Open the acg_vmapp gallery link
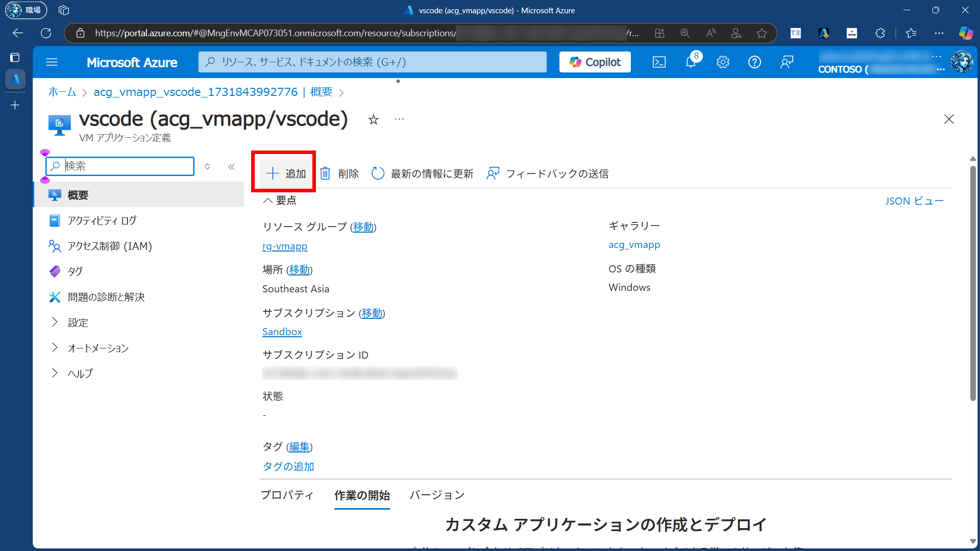 634,245
